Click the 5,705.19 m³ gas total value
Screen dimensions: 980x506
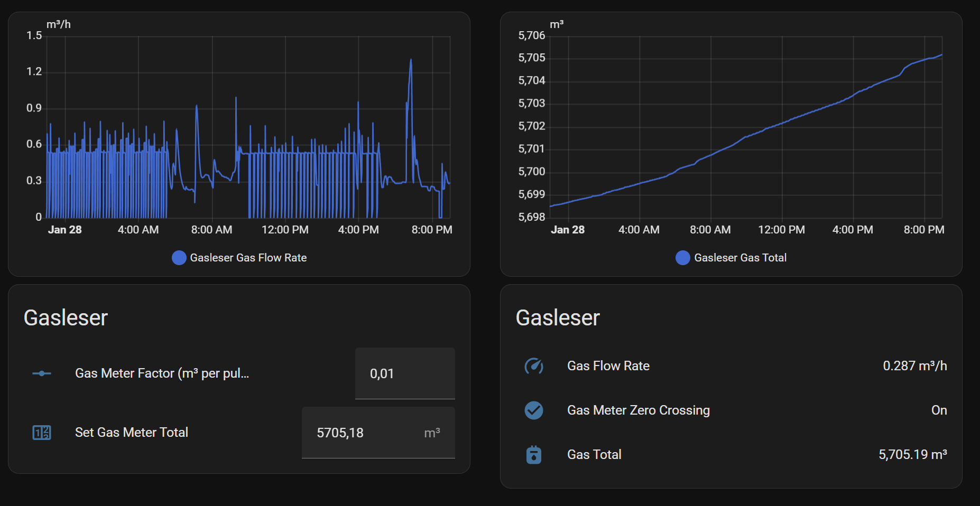click(912, 455)
